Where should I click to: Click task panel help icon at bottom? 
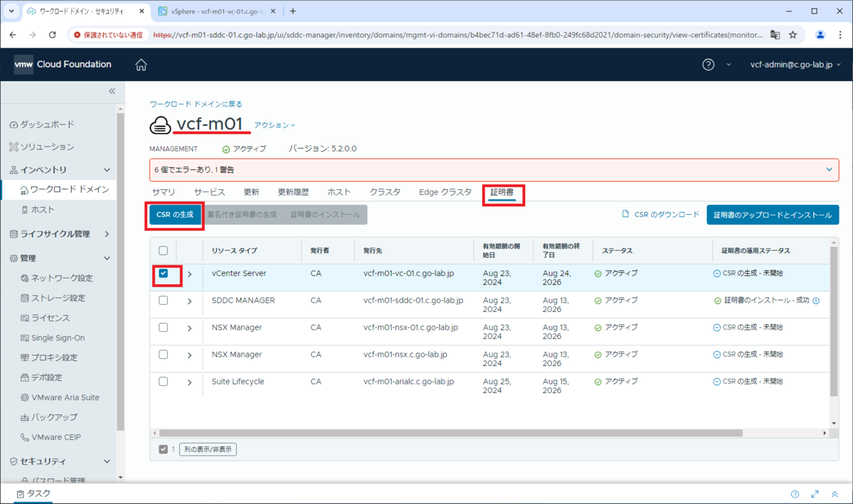(795, 494)
